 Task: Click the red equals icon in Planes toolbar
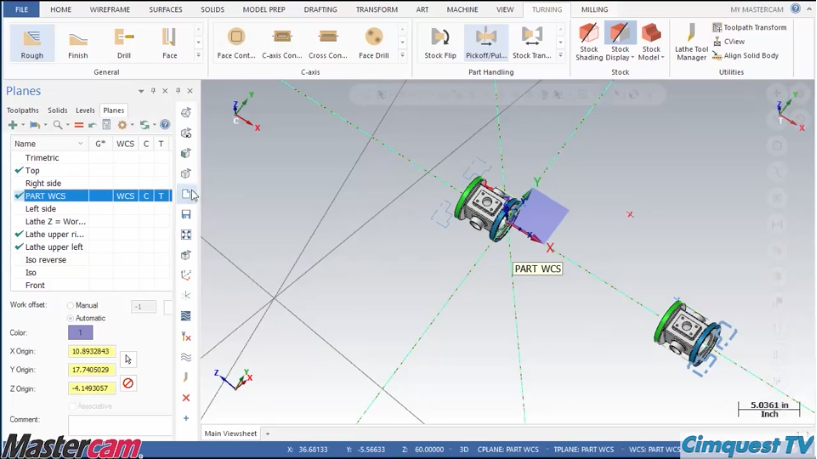[79, 125]
